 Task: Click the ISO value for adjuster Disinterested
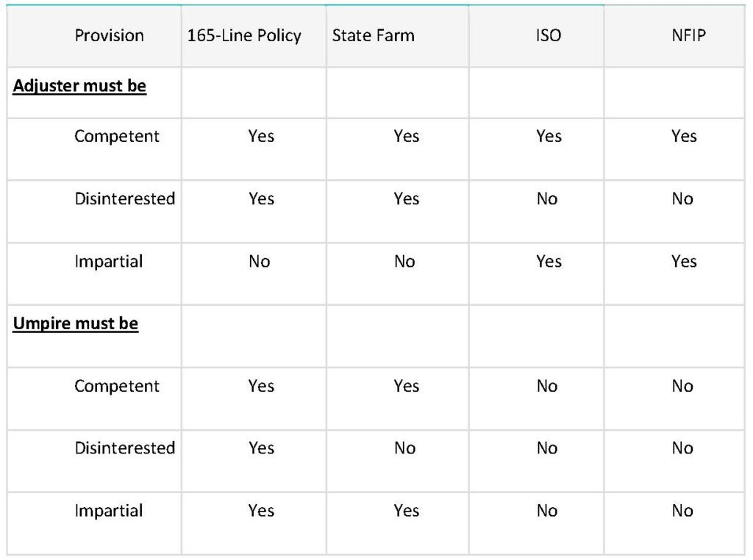(547, 198)
